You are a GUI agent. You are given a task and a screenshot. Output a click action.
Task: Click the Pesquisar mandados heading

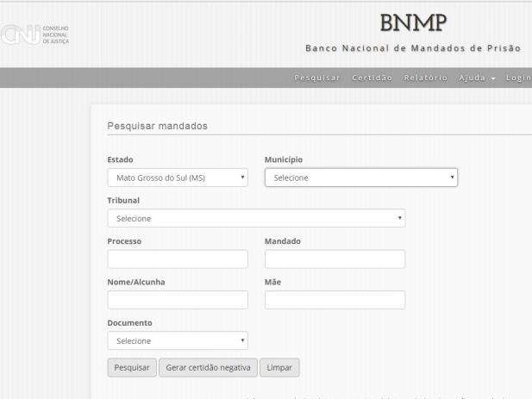point(157,126)
